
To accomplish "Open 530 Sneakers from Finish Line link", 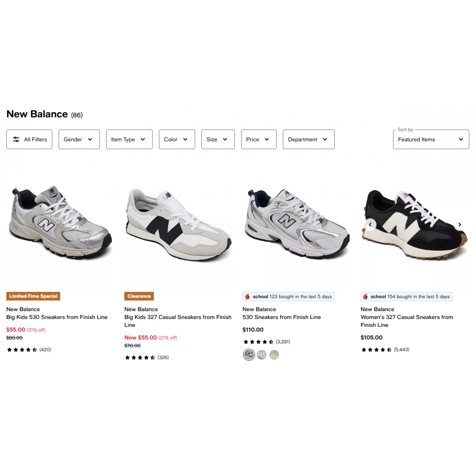I will pos(282,317).
